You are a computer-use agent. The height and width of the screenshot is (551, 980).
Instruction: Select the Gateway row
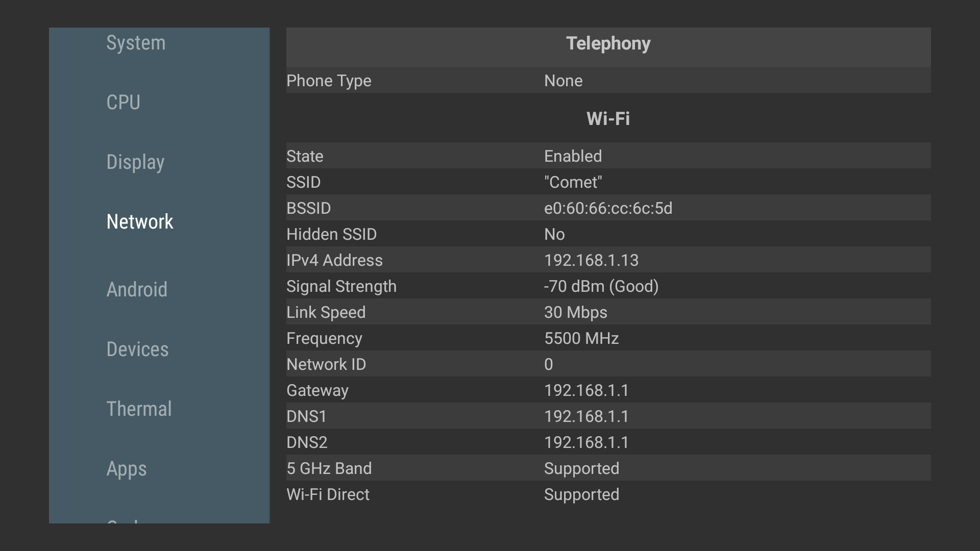608,390
